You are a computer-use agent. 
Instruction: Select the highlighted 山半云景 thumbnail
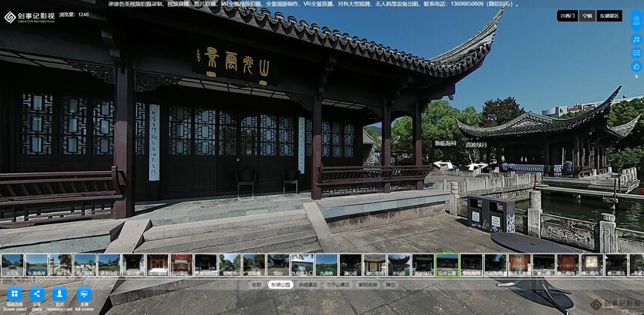pos(447,265)
